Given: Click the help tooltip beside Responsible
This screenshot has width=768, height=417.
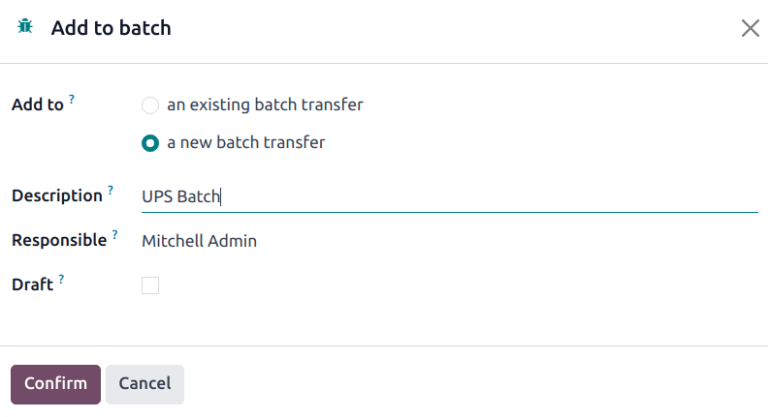Looking at the screenshot, I should click(115, 235).
